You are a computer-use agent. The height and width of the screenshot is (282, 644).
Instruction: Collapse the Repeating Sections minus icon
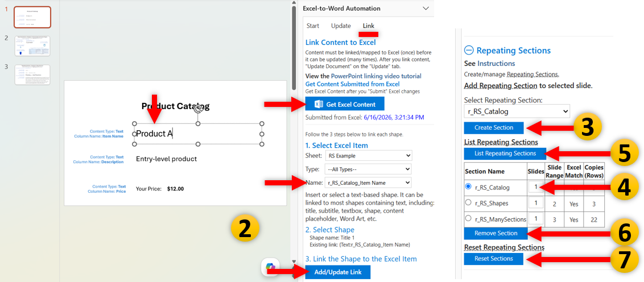(468, 51)
